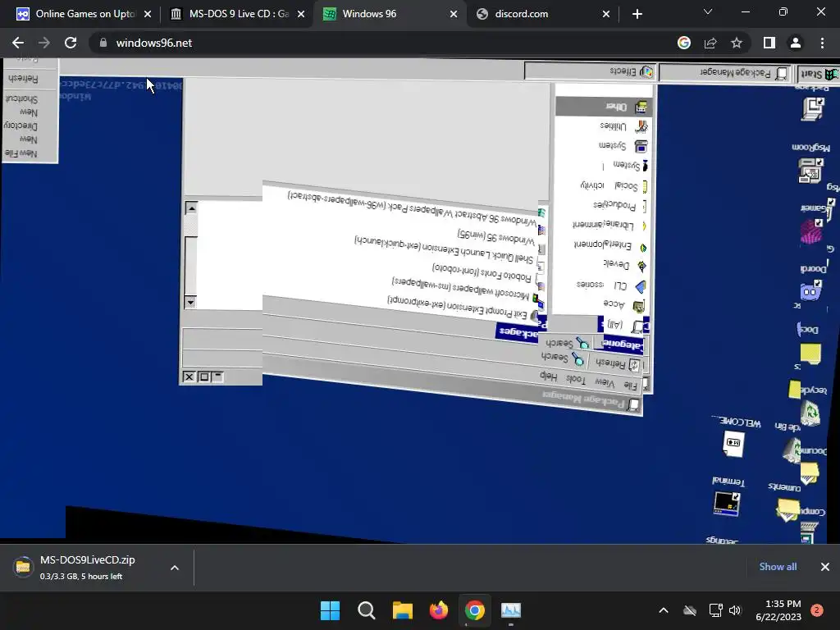Choose New Directory in the context menu
840x630 pixels.
click(21, 132)
